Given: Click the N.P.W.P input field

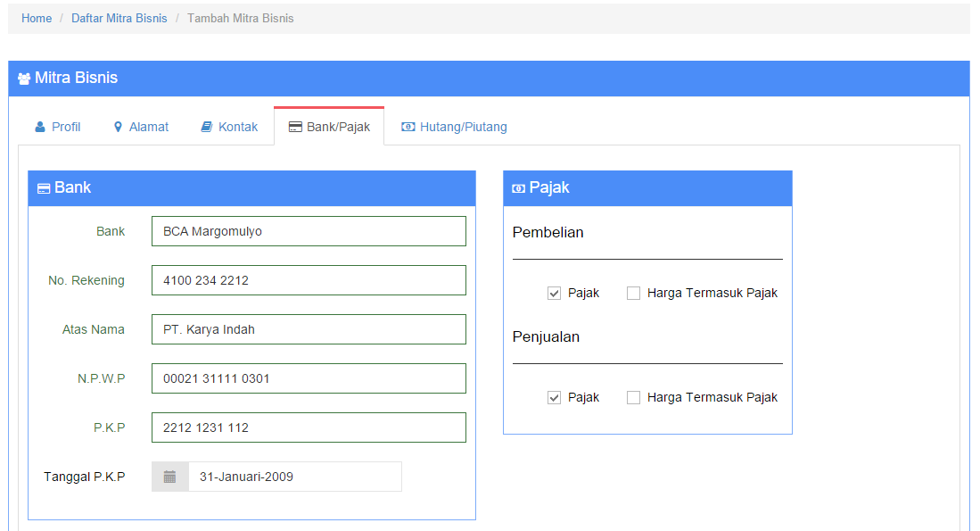Looking at the screenshot, I should (x=309, y=378).
